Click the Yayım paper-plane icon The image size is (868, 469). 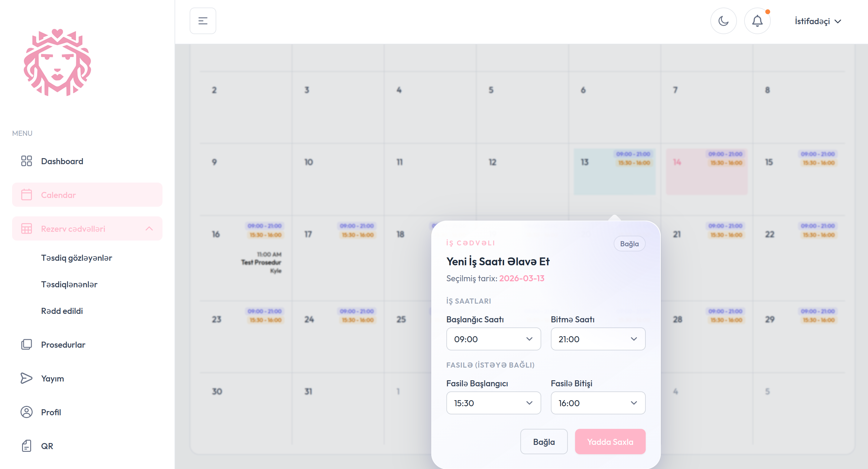coord(26,378)
